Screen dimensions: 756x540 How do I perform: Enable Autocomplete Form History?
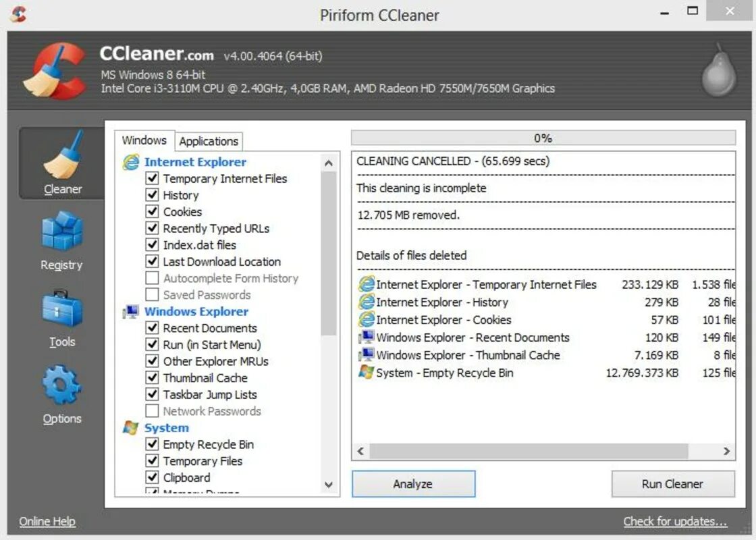click(152, 277)
